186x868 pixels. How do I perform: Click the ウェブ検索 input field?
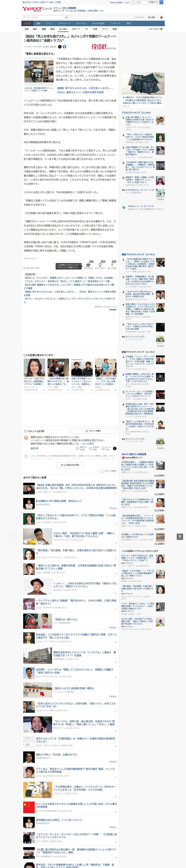click(139, 2)
